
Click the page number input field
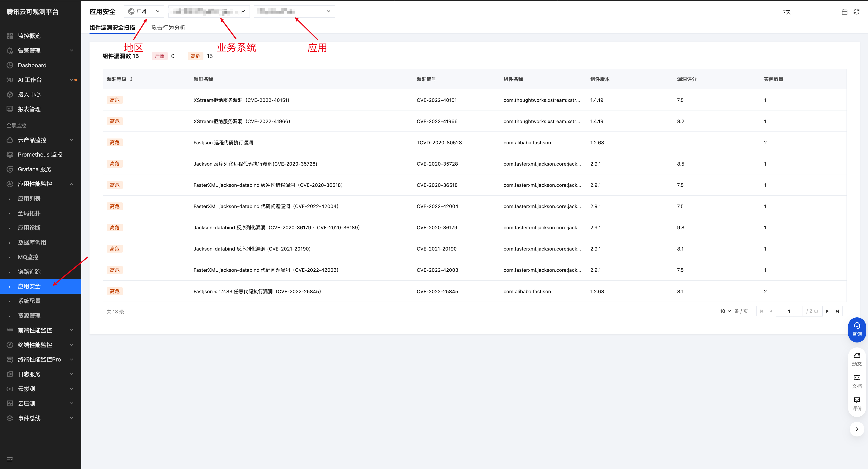[x=789, y=311]
